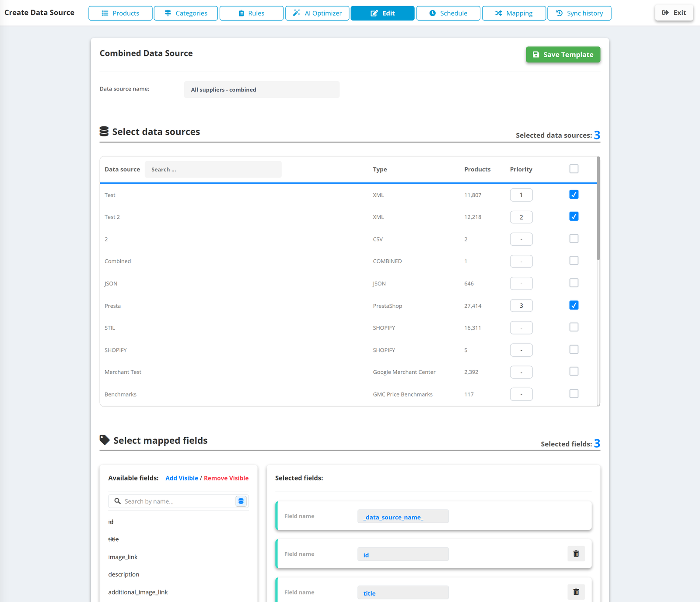Focus the data source Search box
The width and height of the screenshot is (700, 602).
(x=213, y=170)
